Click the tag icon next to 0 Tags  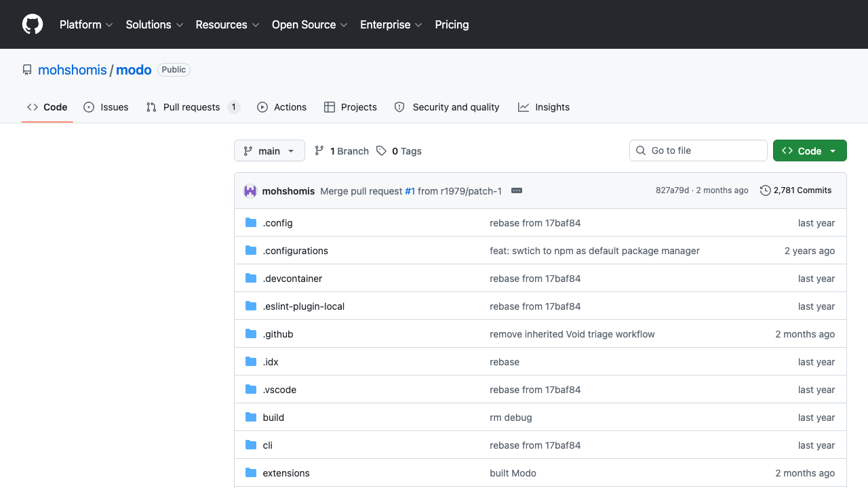pyautogui.click(x=381, y=151)
